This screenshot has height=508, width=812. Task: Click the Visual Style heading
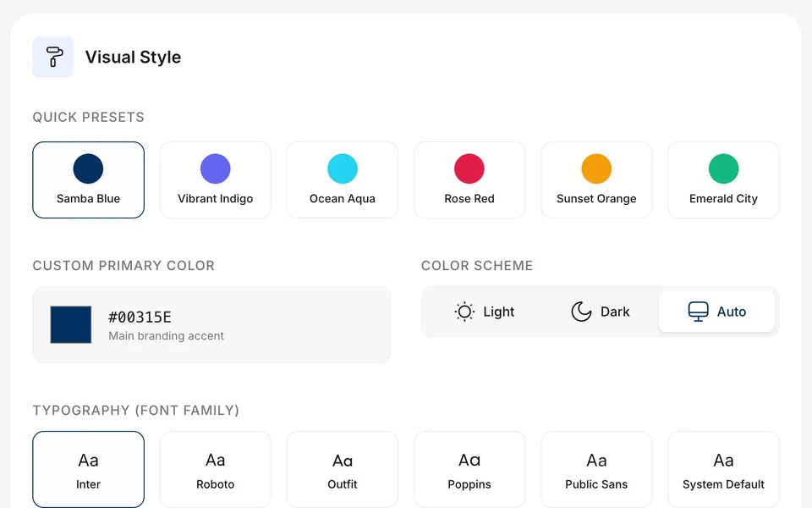(x=133, y=57)
